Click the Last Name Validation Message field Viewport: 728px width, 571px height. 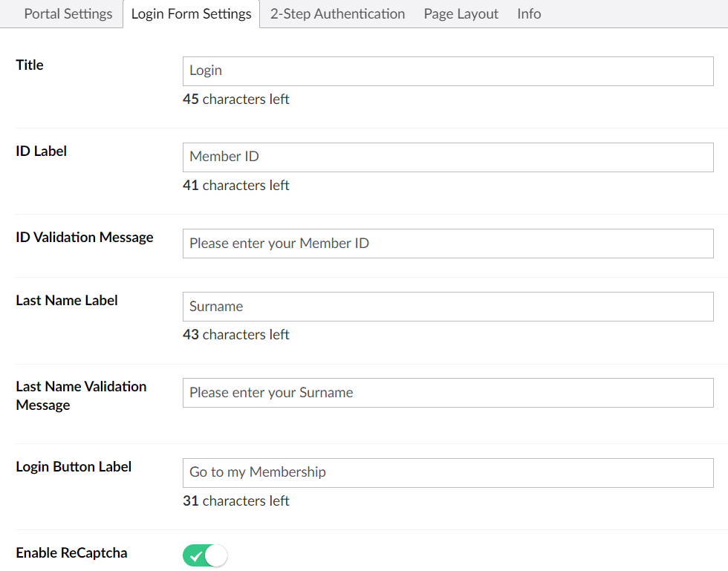pyautogui.click(x=446, y=393)
